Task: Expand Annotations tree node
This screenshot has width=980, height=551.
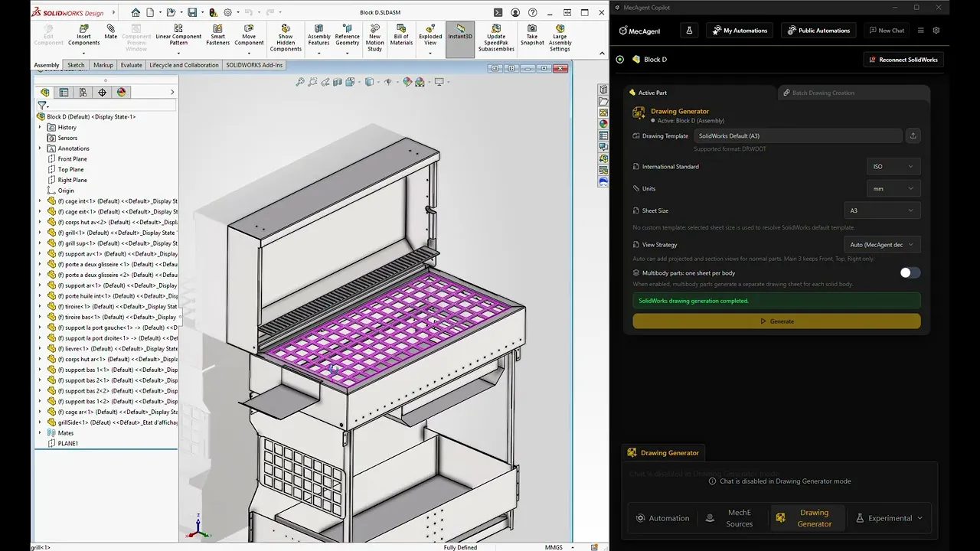Action: (41, 148)
